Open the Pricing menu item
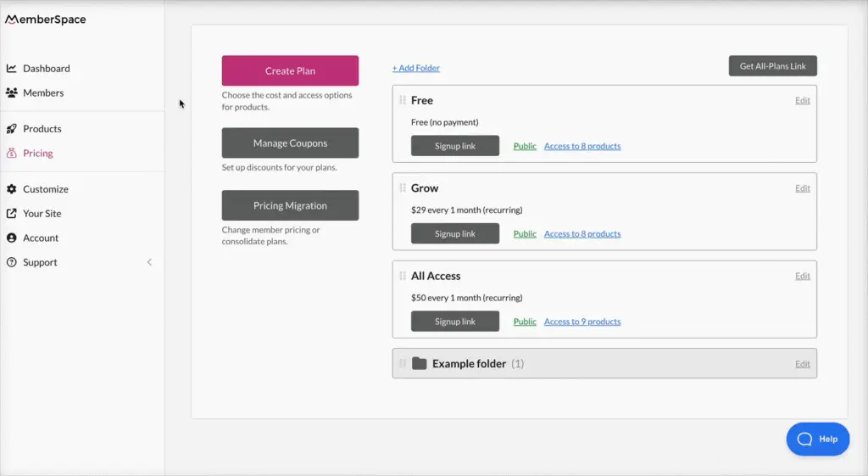The height and width of the screenshot is (476, 868). pos(37,154)
